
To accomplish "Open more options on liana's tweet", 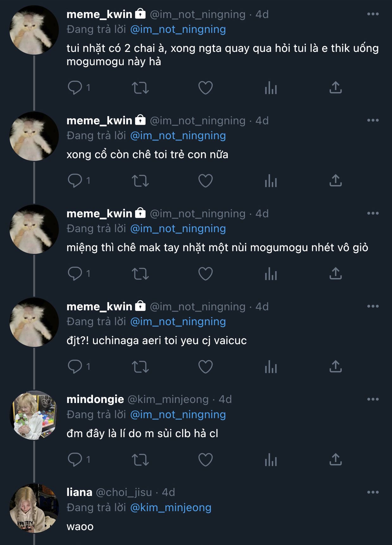I will coord(373,492).
